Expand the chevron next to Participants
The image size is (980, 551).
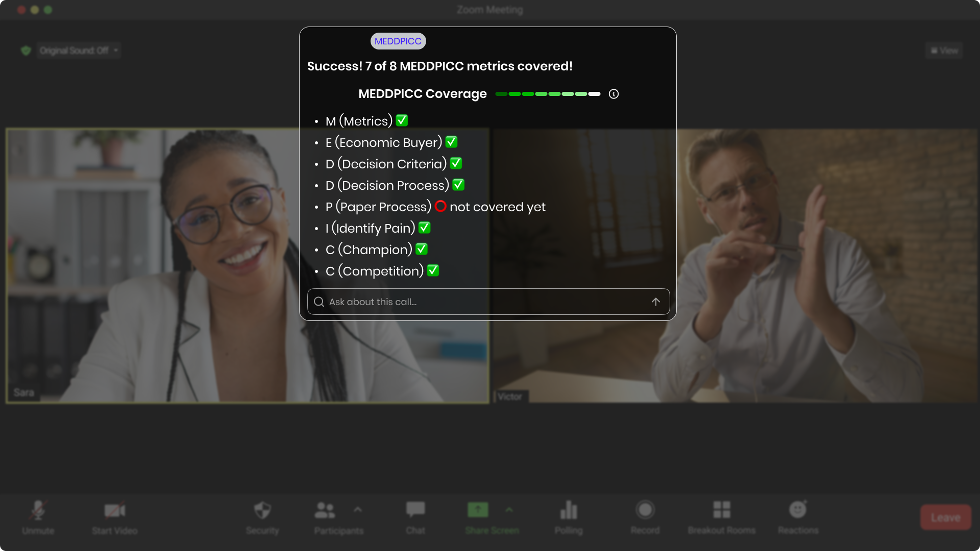[358, 510]
